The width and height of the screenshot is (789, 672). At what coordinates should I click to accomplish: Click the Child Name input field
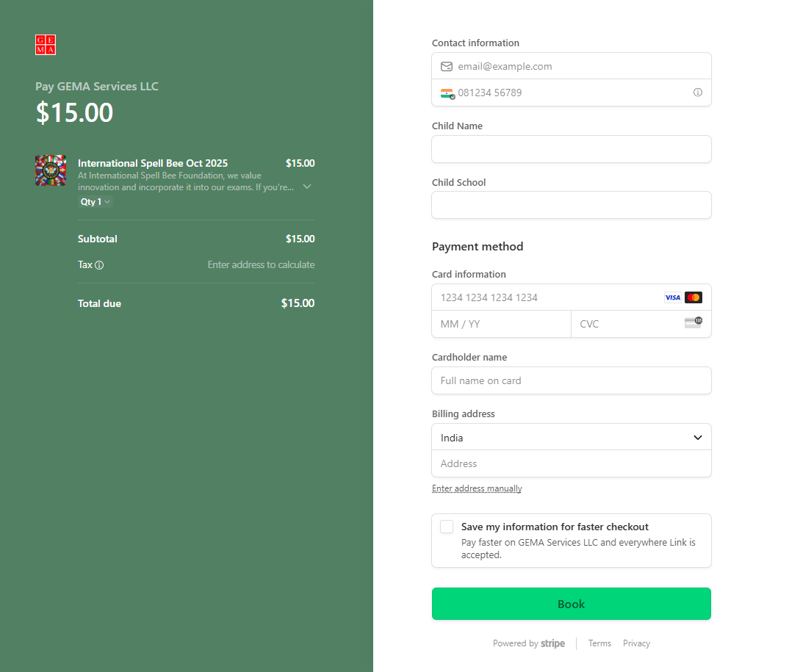point(571,149)
